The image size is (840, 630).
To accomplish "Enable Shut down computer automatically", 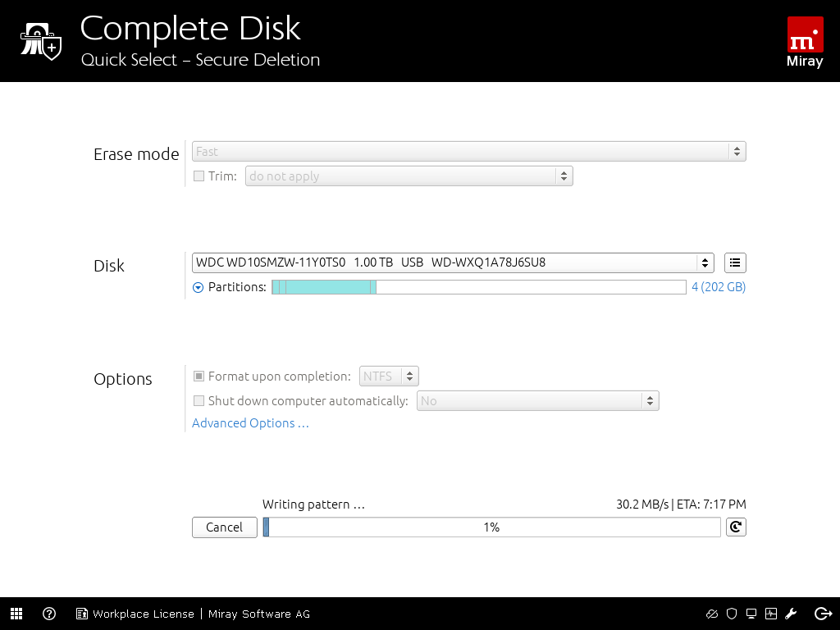I will (x=199, y=401).
